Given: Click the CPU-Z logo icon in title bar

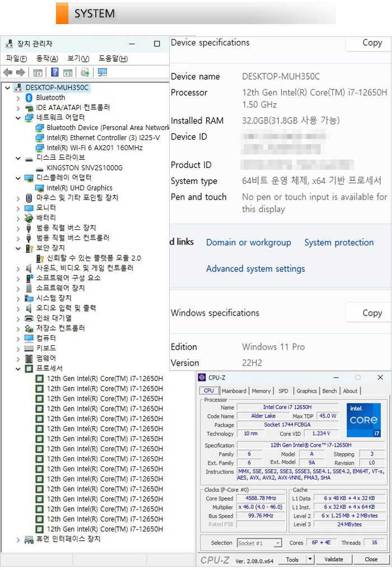Looking at the screenshot, I should click(202, 378).
